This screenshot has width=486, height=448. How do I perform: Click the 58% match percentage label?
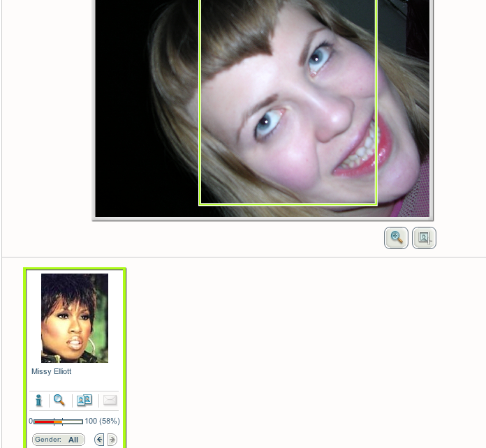click(109, 421)
